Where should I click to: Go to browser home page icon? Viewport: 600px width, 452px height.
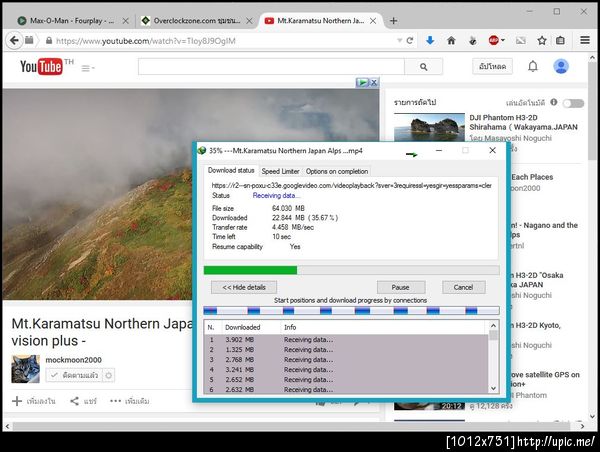(451, 40)
